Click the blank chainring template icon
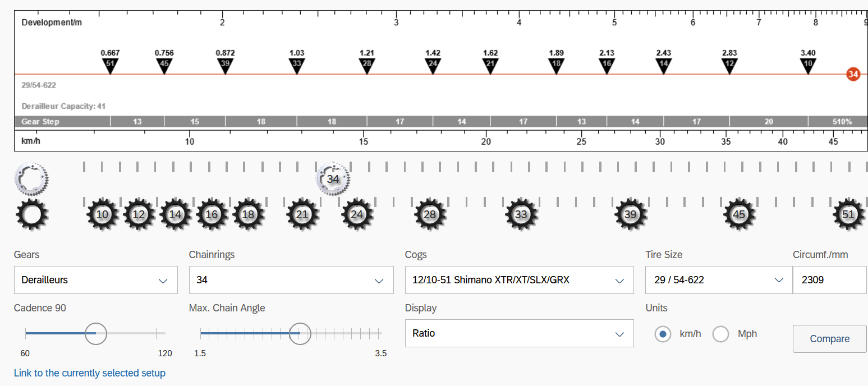The image size is (868, 386). coord(32,178)
